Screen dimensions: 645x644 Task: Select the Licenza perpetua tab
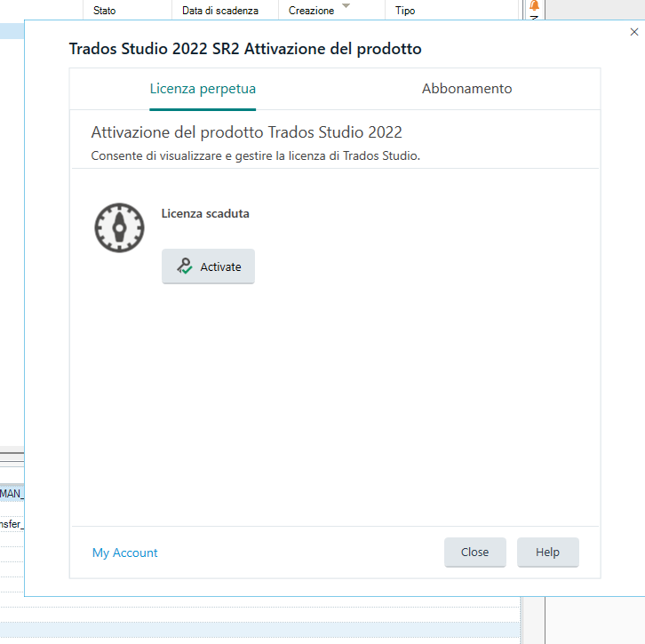(203, 89)
